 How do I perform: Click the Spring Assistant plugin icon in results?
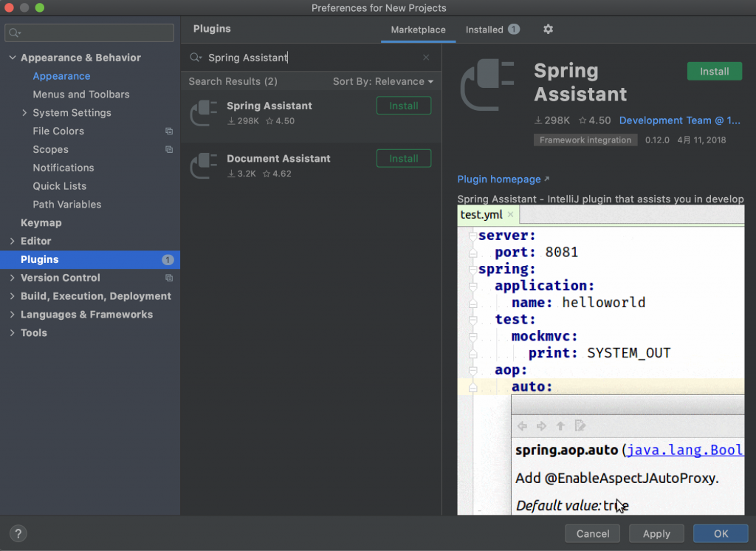(204, 113)
